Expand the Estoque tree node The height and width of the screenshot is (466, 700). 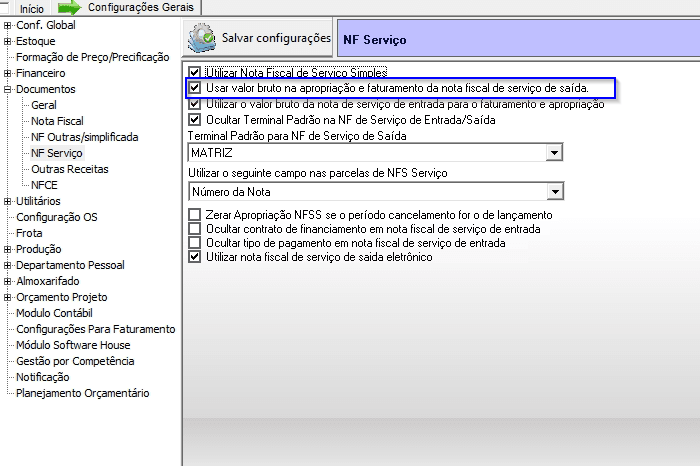coord(7,42)
